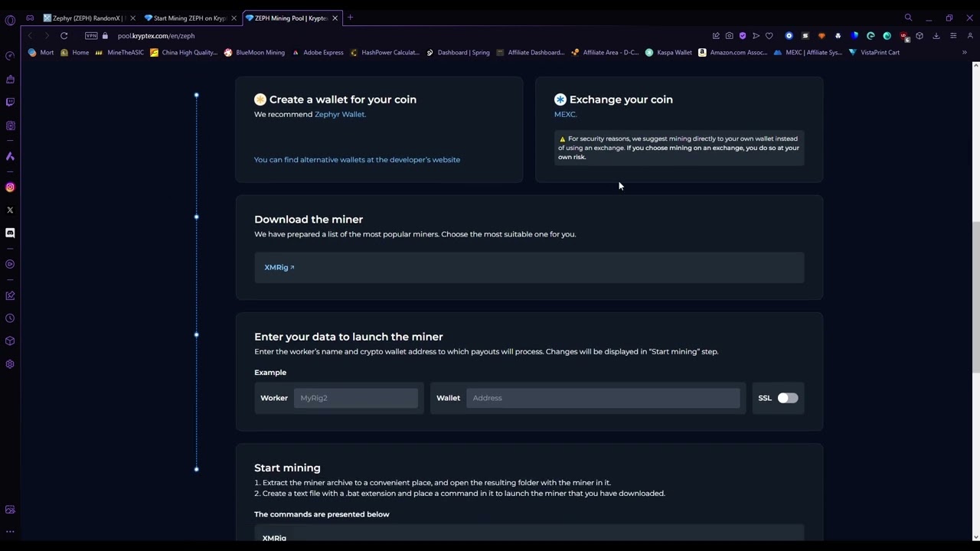Open Adobe Express bookmark
Screen dimensions: 980x551
coord(317,53)
